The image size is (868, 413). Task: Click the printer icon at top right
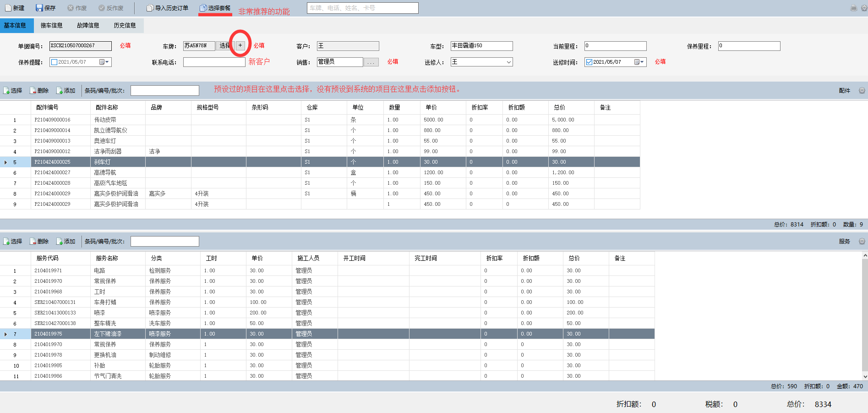tap(853, 8)
